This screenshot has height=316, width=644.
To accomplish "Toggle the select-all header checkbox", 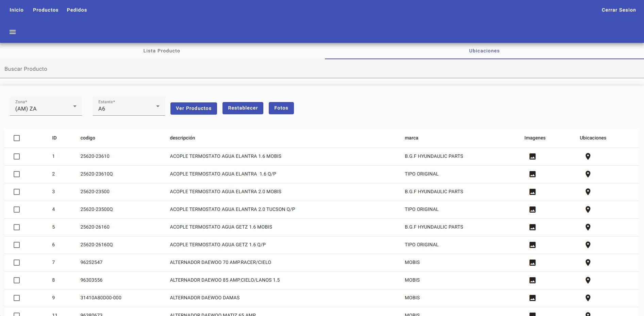I will pos(17,138).
